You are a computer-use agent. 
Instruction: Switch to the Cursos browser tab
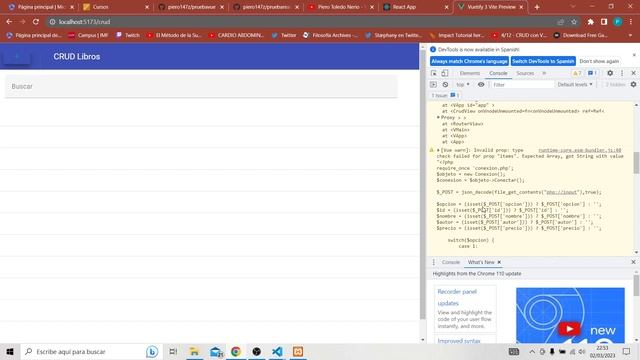[115, 7]
